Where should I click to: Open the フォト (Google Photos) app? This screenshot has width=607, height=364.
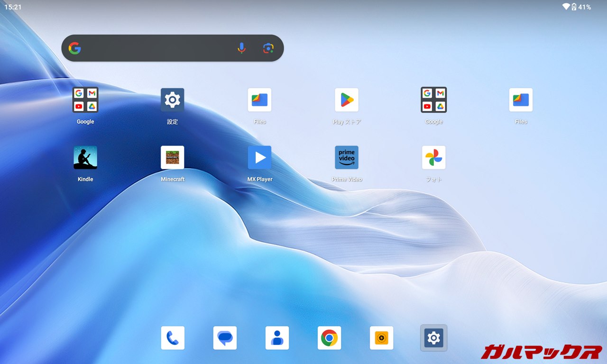pos(433,158)
